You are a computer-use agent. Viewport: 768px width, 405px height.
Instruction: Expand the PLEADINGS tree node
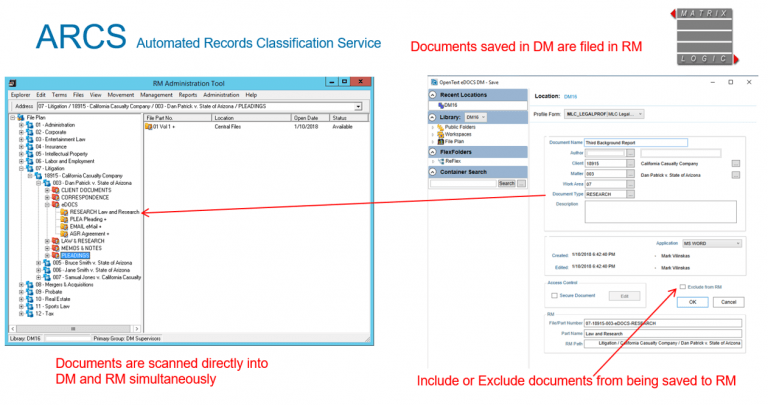47,256
